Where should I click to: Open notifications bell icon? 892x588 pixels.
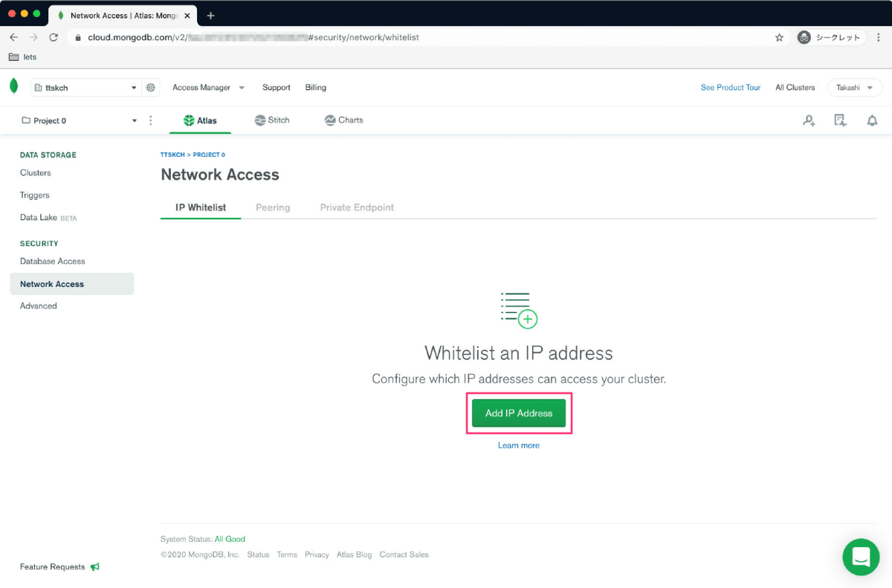point(872,120)
